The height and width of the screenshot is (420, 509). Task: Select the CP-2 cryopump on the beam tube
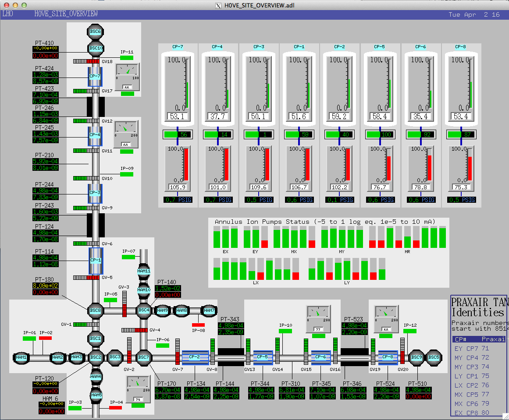click(x=195, y=357)
